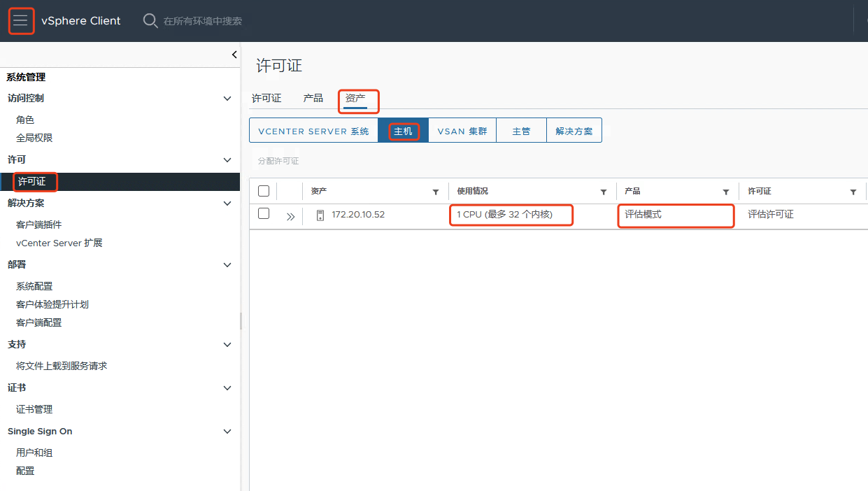Open 将文件上载到服务请求
This screenshot has width=868, height=491.
62,367
